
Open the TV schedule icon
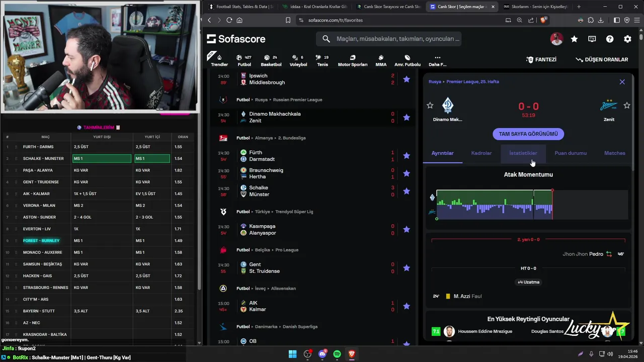[592, 39]
